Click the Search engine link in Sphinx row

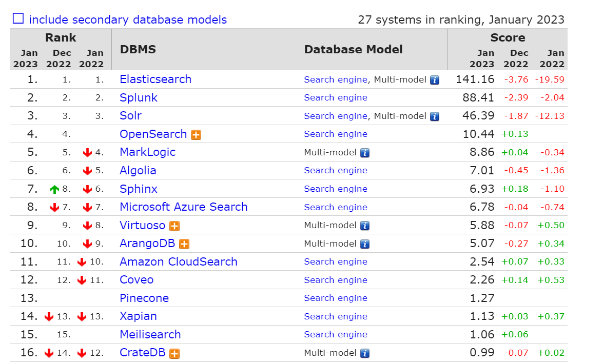point(335,189)
